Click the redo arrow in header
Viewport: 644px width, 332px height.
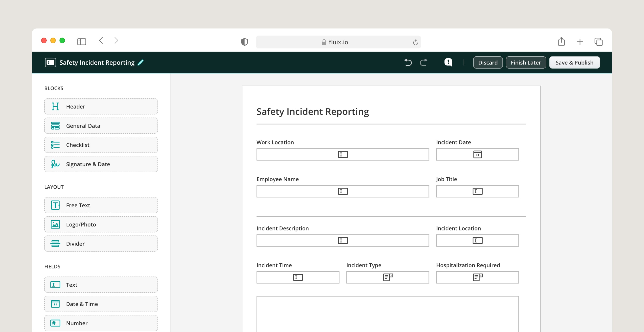coord(423,62)
